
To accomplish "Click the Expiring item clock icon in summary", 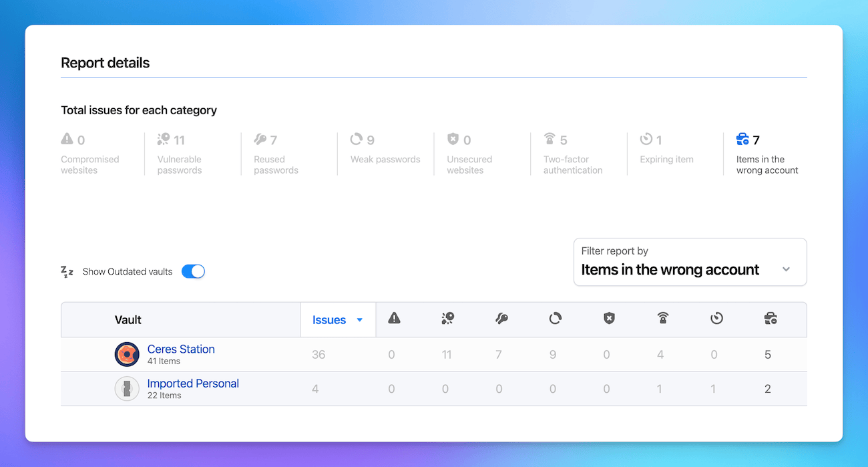I will click(646, 139).
